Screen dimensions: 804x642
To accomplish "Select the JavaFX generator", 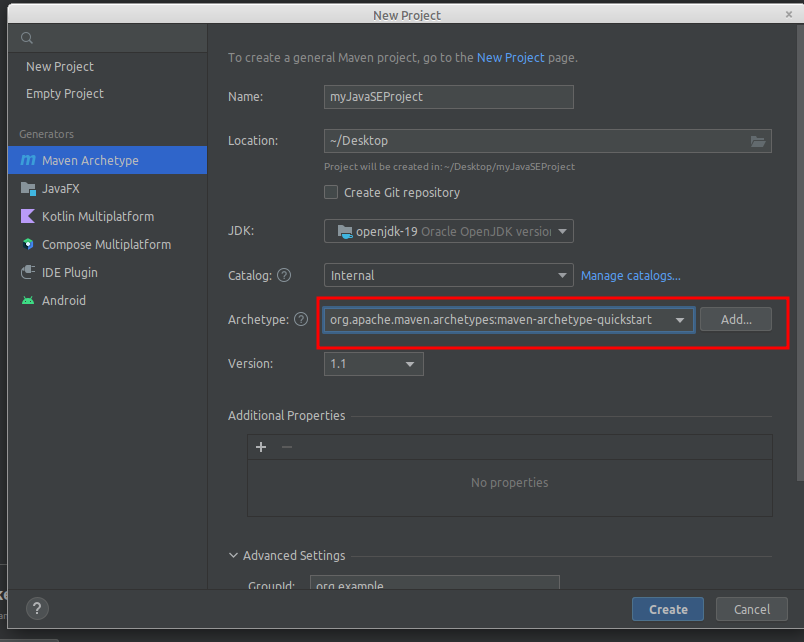I will [x=108, y=188].
